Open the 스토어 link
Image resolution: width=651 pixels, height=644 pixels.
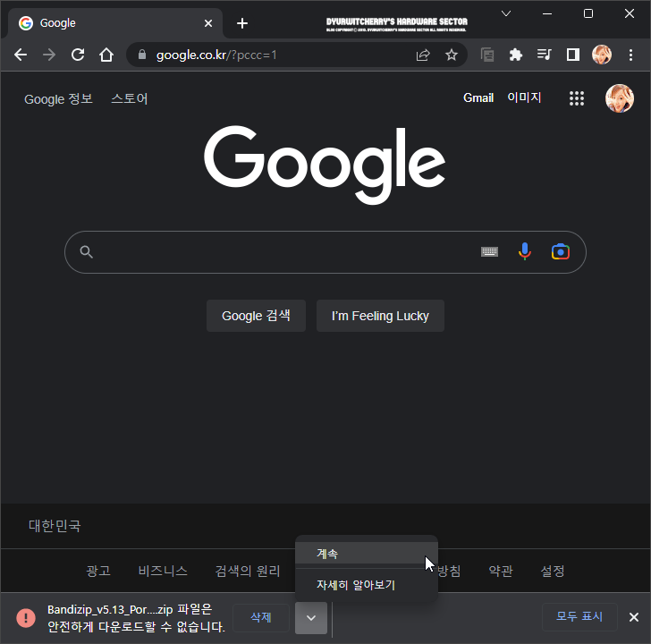click(x=130, y=98)
